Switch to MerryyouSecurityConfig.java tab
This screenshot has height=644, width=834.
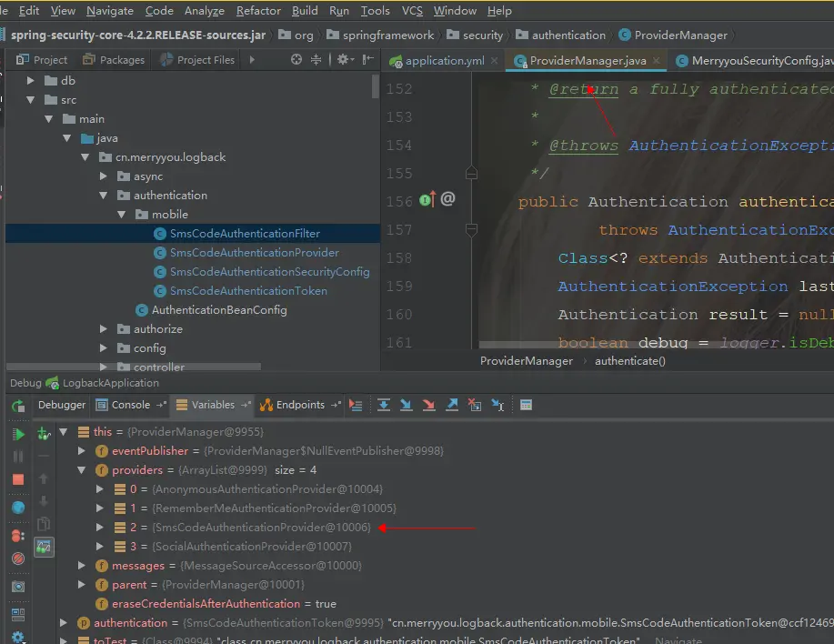click(753, 61)
